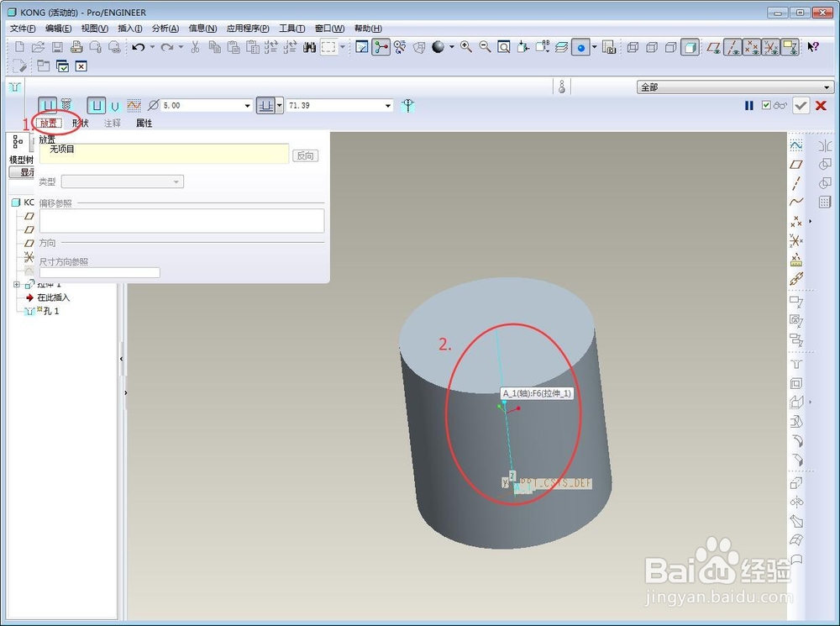840x626 pixels.
Task: Select the standard hole type icon
Action: [66, 105]
